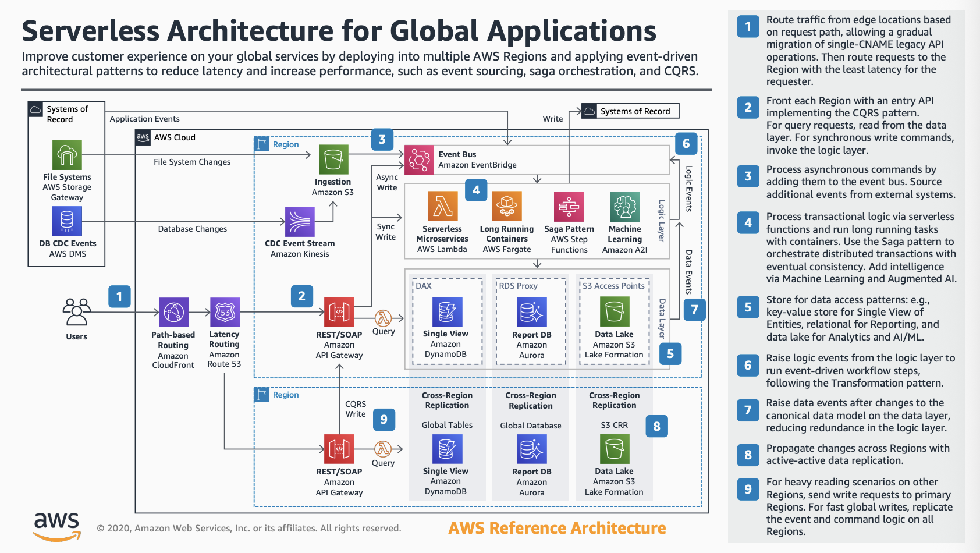
Task: Click the AWS logo at bottom left
Action: point(56,527)
